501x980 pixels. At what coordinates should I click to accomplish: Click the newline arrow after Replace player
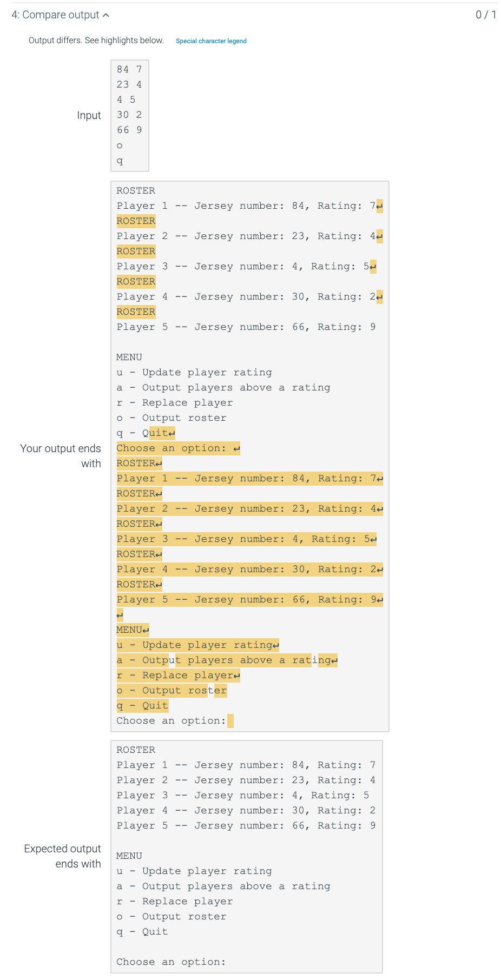tap(236, 675)
